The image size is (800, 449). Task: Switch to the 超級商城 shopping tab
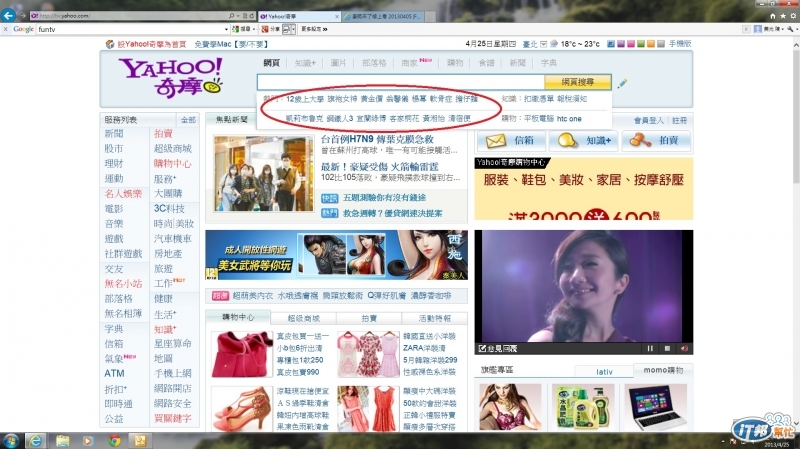tap(304, 318)
